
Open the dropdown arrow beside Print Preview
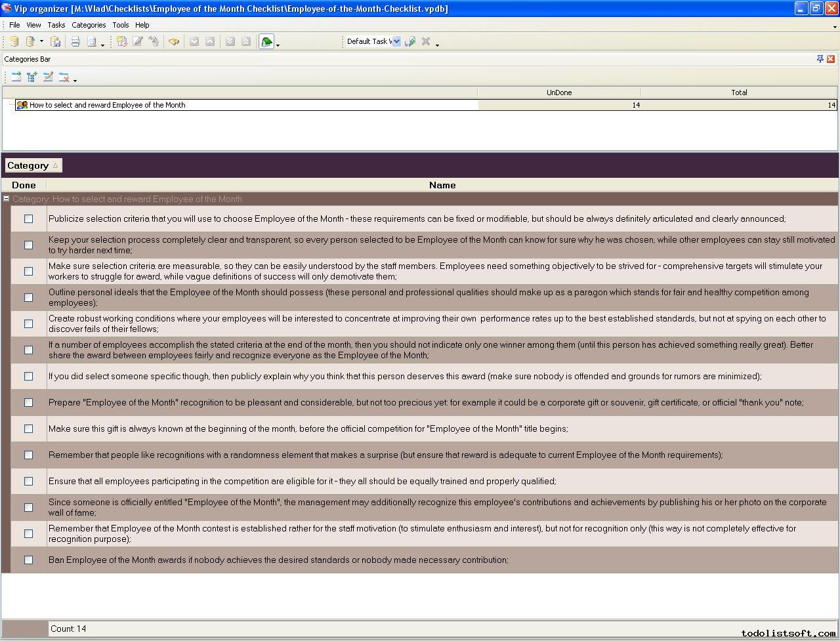tap(102, 44)
